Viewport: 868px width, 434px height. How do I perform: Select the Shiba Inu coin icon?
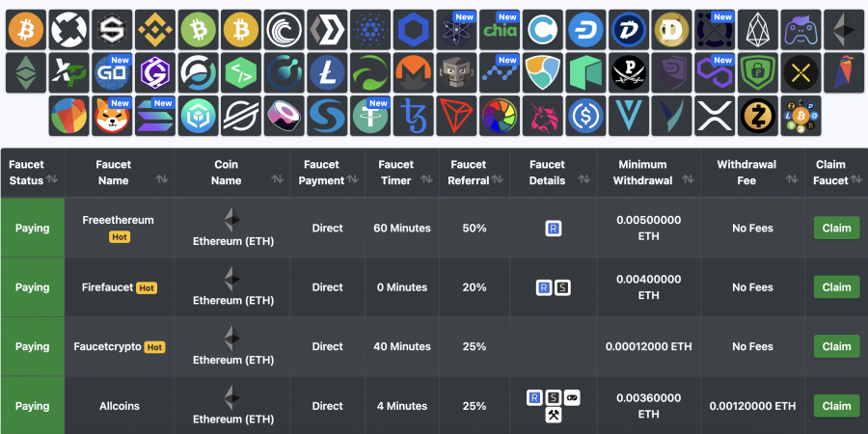[114, 116]
